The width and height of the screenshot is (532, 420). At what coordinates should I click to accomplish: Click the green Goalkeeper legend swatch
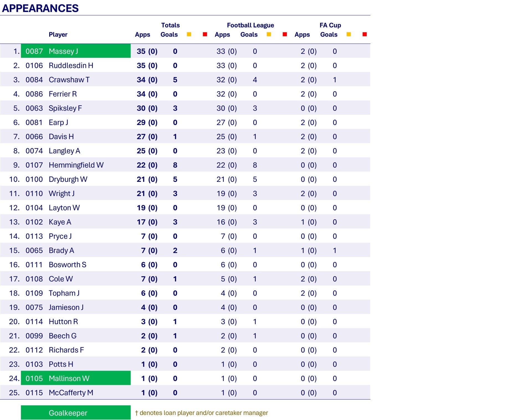[76, 413]
